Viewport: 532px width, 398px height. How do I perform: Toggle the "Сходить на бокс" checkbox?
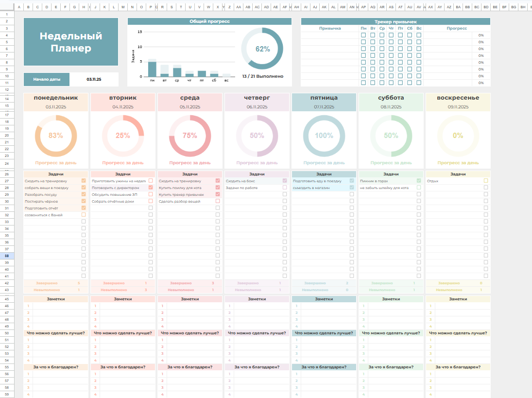tap(285, 181)
